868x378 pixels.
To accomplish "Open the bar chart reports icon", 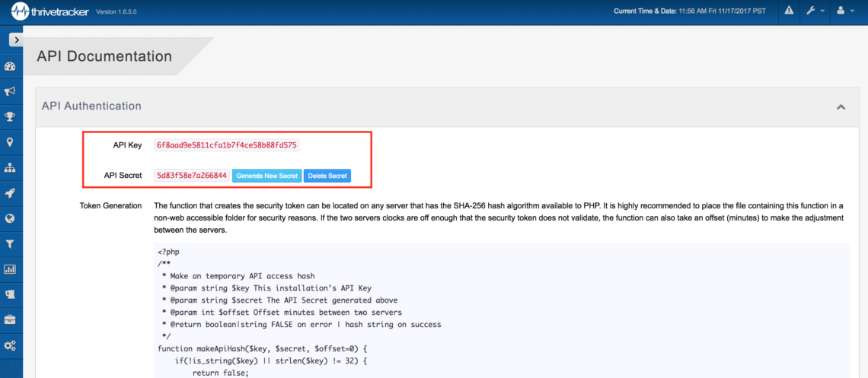I will coord(10,269).
